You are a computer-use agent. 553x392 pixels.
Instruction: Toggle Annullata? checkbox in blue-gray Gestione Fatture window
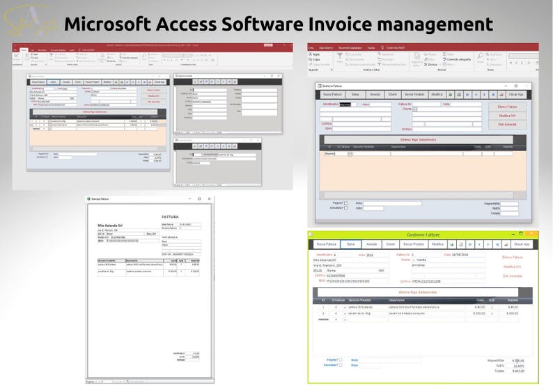(x=345, y=208)
